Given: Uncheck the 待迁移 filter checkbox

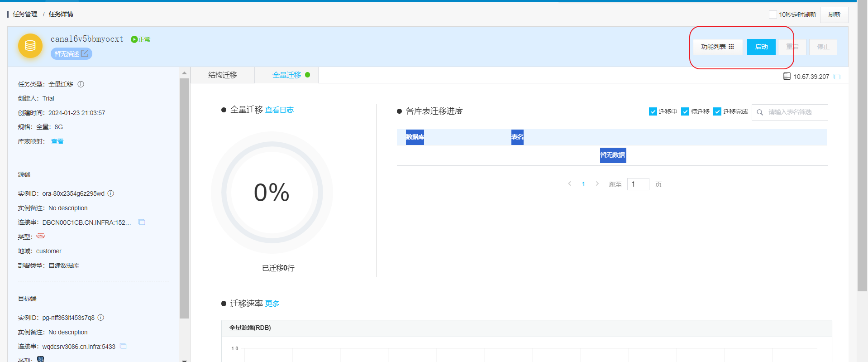Looking at the screenshot, I should [x=685, y=111].
